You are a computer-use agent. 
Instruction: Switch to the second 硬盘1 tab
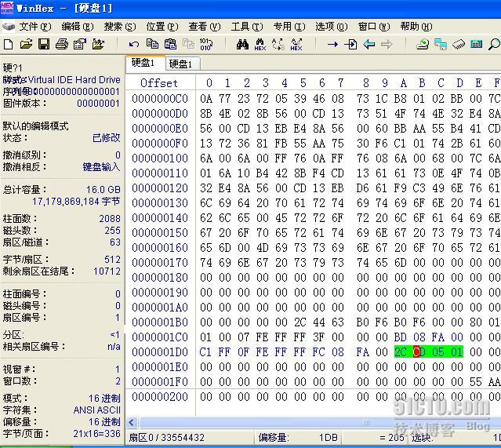[x=180, y=64]
